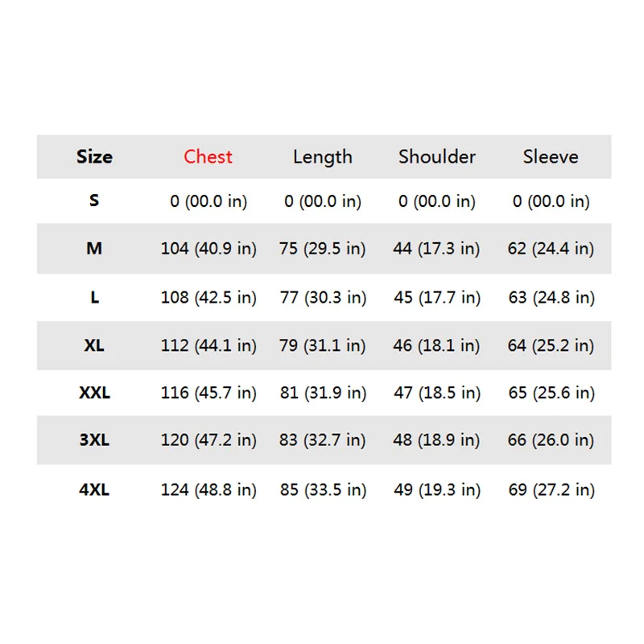Select the XXL size row label
644x644 pixels.
94,393
